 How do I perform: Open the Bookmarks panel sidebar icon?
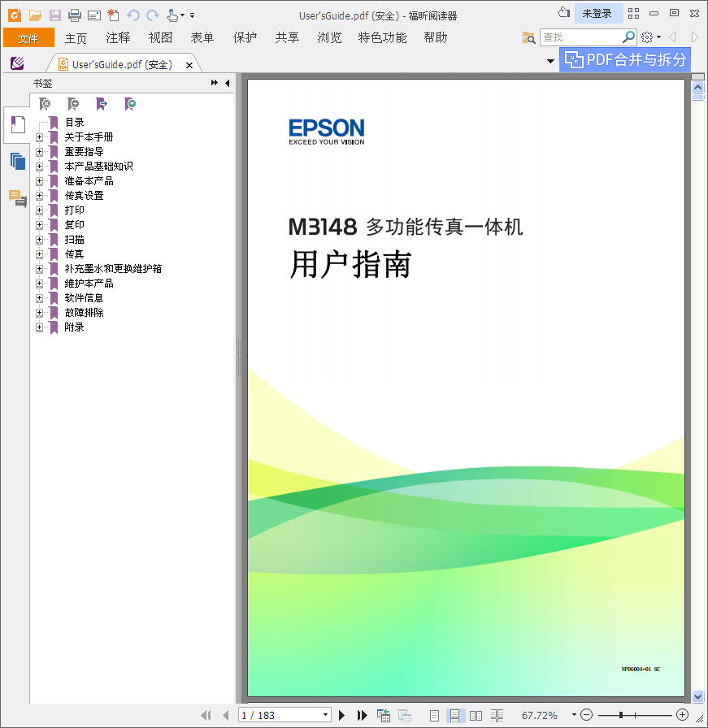18,124
